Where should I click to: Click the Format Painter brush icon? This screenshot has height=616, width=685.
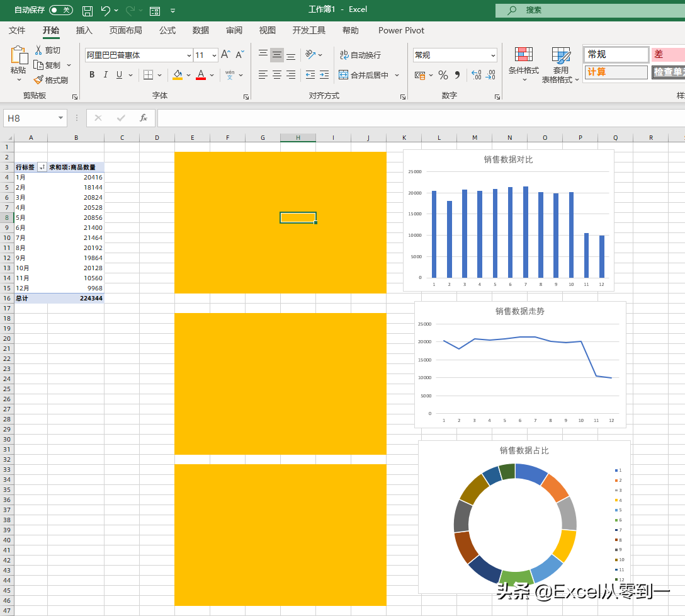(38, 80)
